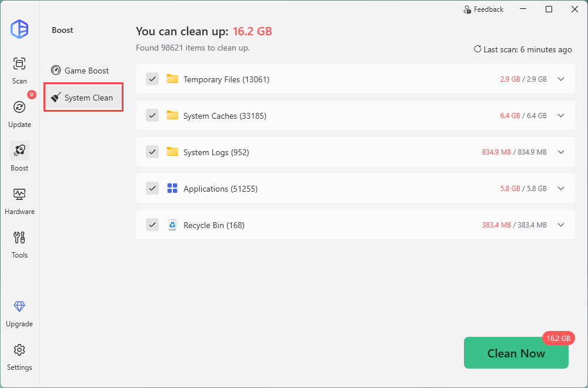Uncheck the Temporary Files checkbox
Image resolution: width=588 pixels, height=388 pixels.
pyautogui.click(x=152, y=79)
